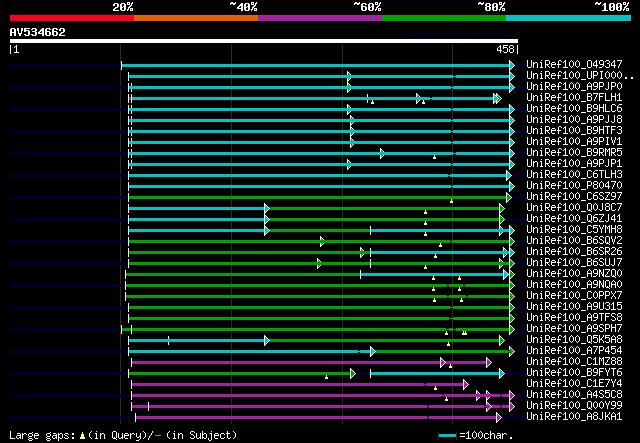Click UniRef100_B6SUJ7 entry label
This screenshot has width=640, height=443.
pos(574,263)
